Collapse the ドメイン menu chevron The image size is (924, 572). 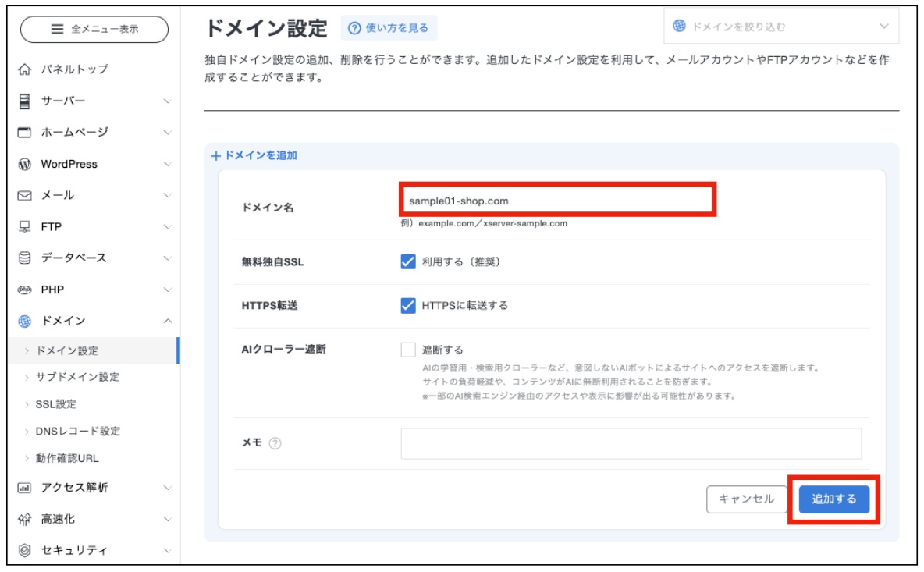coord(167,321)
